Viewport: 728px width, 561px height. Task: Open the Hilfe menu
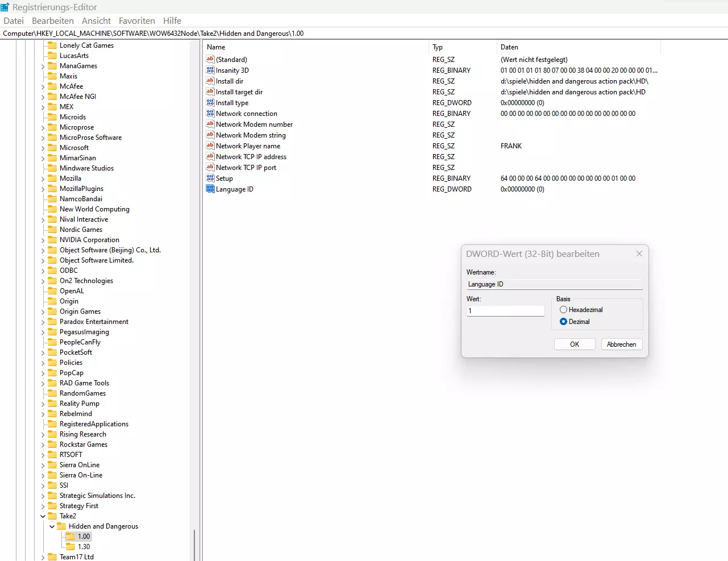[172, 20]
